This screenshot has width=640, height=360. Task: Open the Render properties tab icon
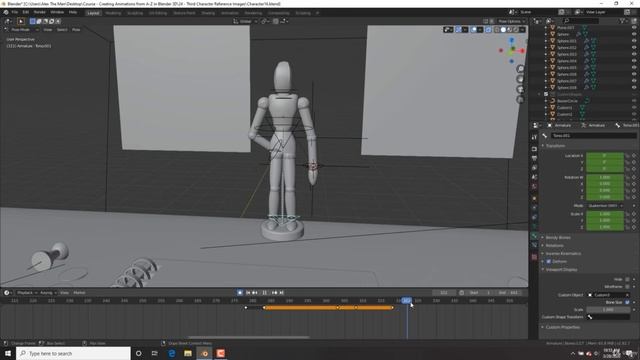534,149
